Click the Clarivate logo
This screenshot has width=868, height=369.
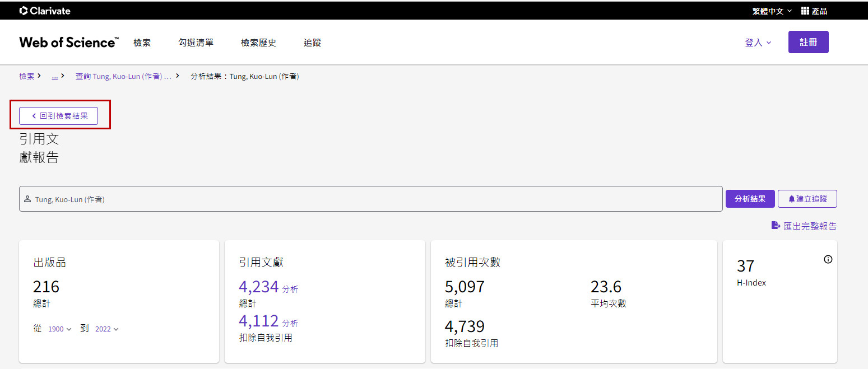click(x=45, y=11)
